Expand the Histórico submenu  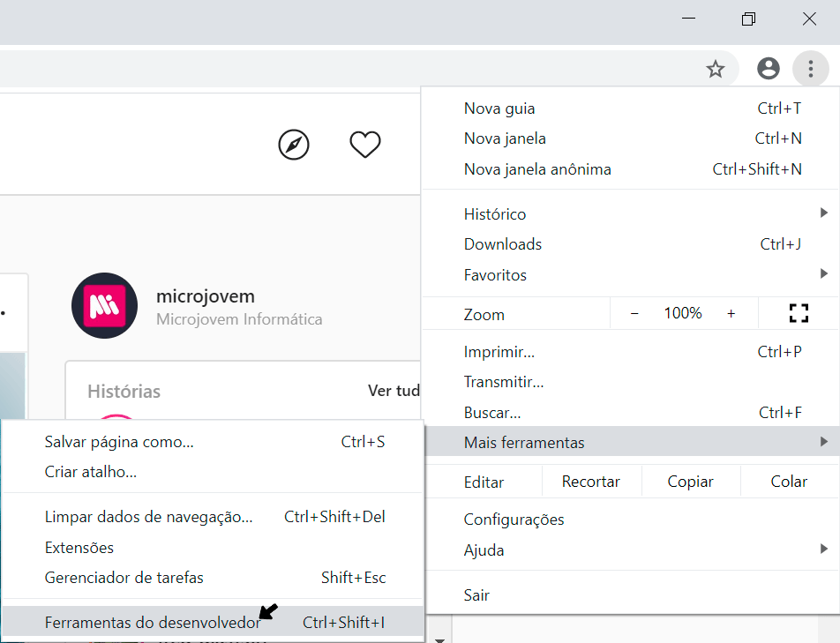631,214
